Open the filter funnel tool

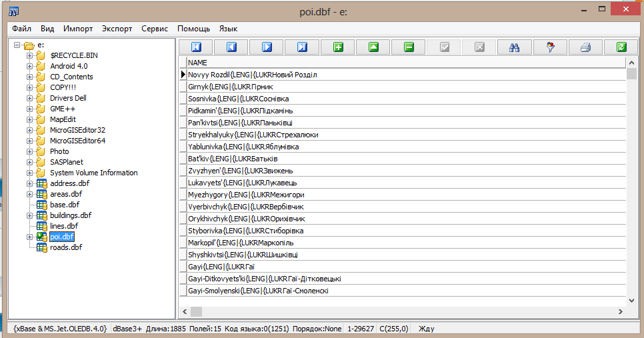[x=550, y=47]
